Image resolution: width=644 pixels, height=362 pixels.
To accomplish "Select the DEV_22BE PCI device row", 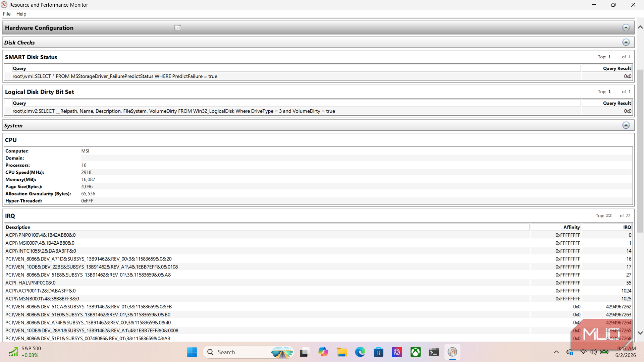I will pyautogui.click(x=318, y=267).
